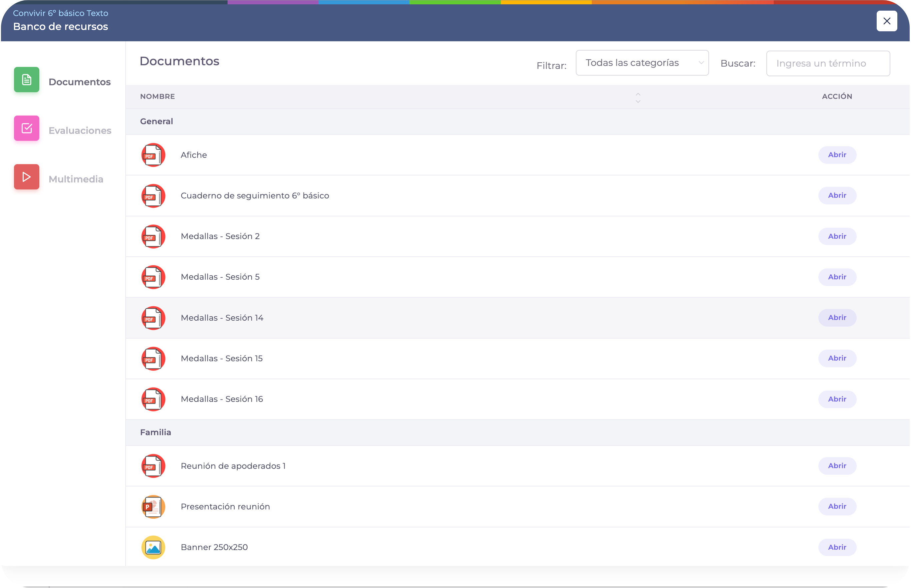Click Abrir for Medallas - Sesión 16

[x=837, y=399]
